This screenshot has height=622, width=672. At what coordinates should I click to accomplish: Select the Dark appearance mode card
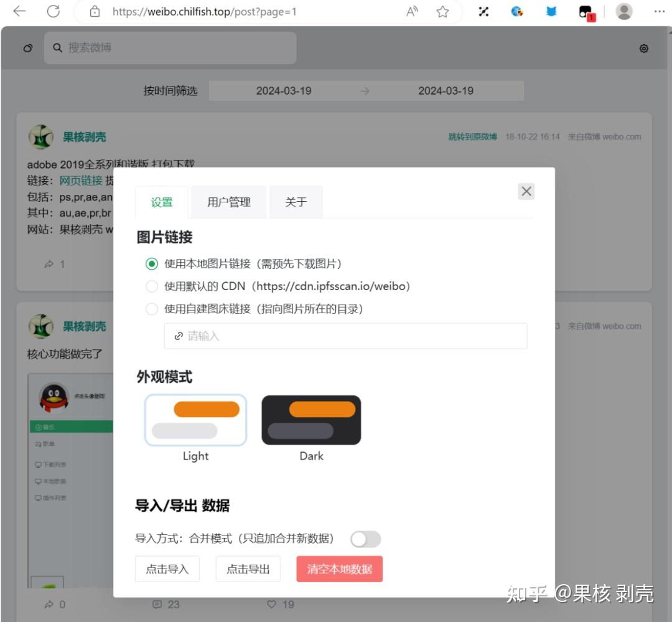coord(311,420)
